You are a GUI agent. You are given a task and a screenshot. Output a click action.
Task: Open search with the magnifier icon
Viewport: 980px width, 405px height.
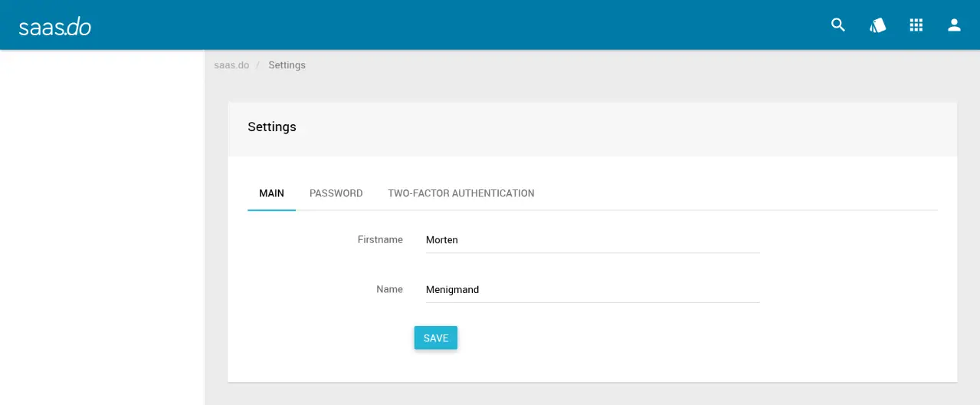(838, 25)
